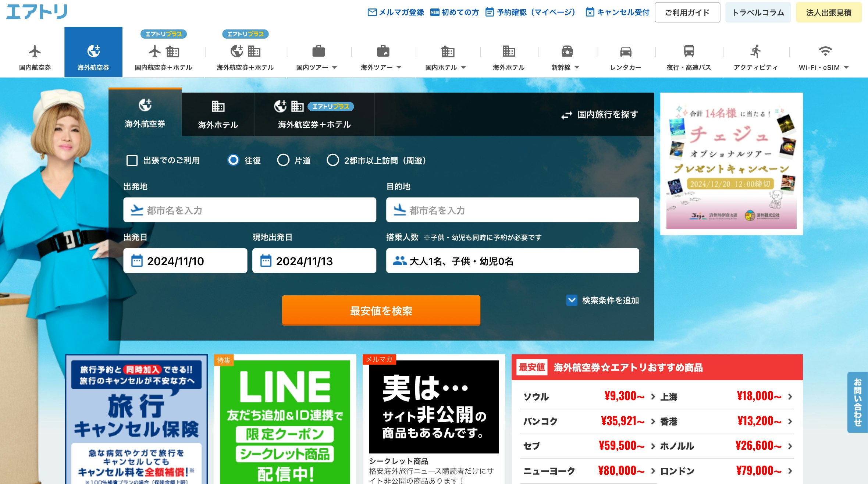Click the 国内ホテル building icon

pyautogui.click(x=448, y=51)
